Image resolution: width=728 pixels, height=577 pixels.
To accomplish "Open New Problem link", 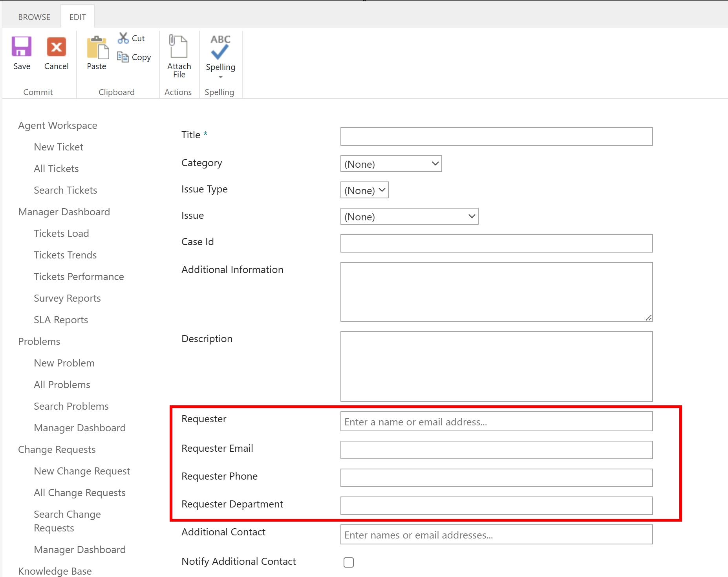I will [64, 363].
